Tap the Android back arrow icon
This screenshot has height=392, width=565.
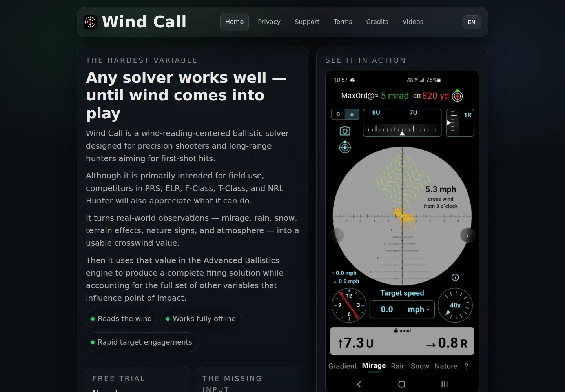pyautogui.click(x=359, y=384)
